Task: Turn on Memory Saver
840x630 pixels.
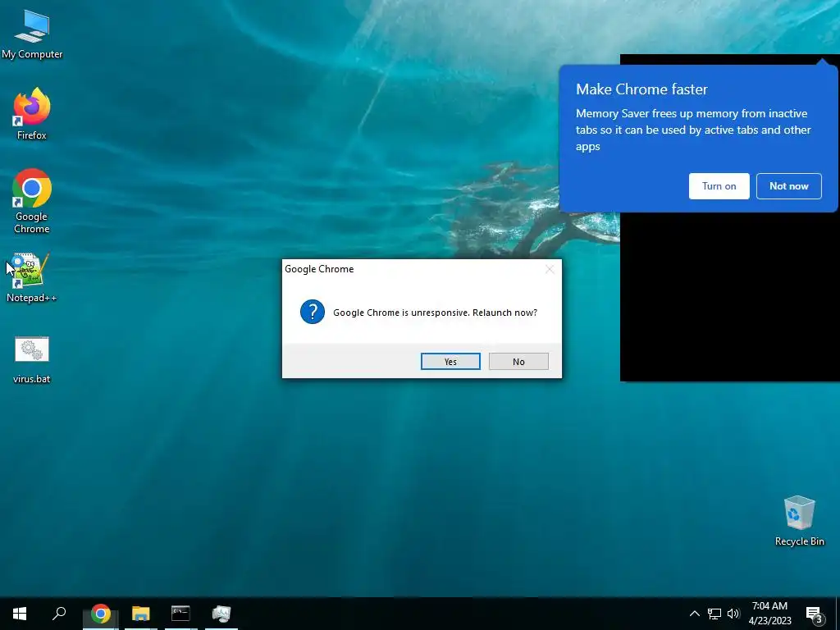Action: tap(719, 186)
